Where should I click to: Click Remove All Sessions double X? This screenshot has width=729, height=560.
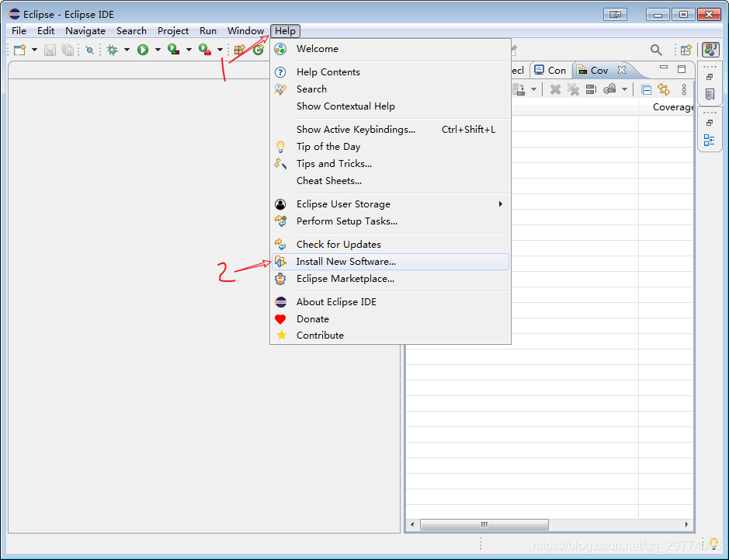point(573,89)
